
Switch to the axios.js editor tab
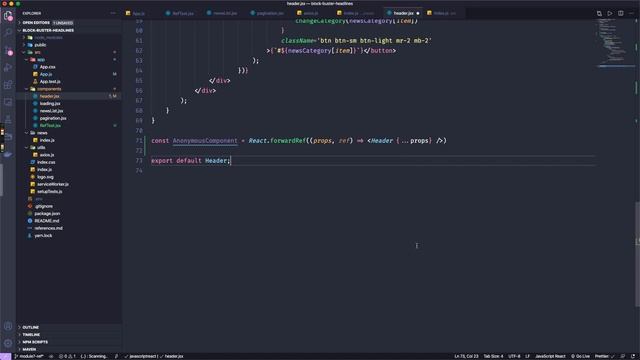click(311, 13)
